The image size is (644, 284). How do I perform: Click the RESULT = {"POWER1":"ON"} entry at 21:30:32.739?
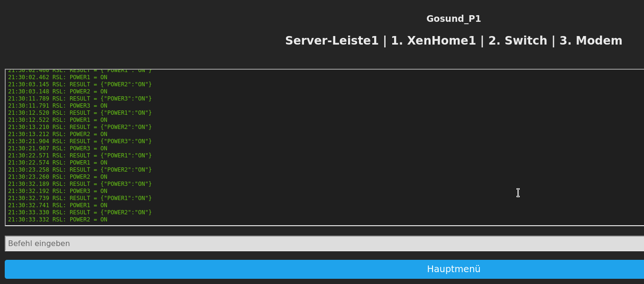(80, 198)
